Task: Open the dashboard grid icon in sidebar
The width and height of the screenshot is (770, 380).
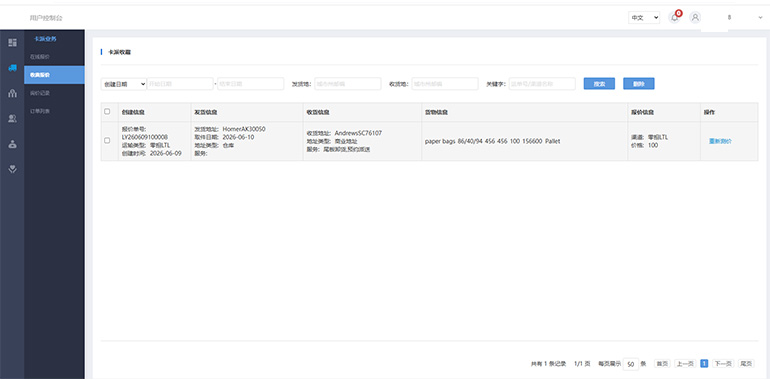Action: 13,43
